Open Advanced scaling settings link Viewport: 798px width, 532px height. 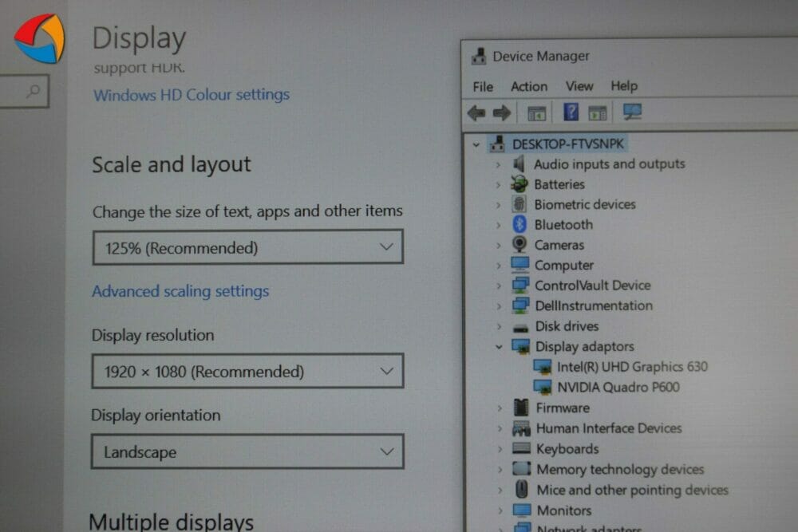coord(180,291)
